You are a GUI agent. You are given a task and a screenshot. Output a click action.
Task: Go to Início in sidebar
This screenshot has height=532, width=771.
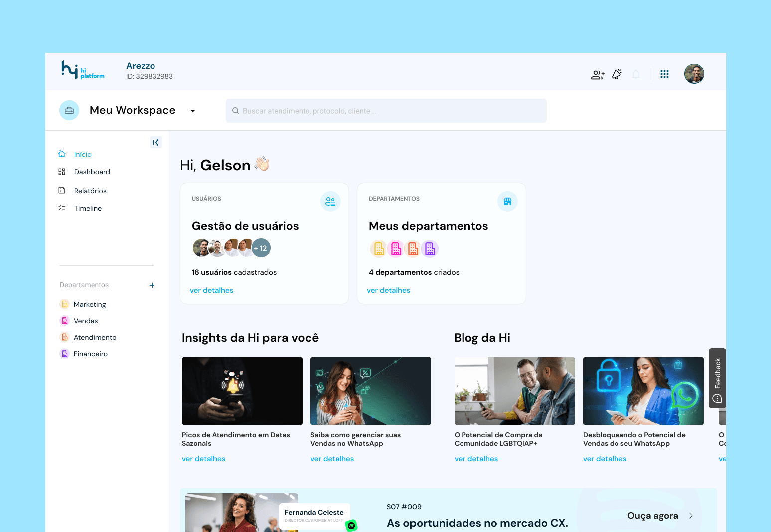[x=83, y=154]
